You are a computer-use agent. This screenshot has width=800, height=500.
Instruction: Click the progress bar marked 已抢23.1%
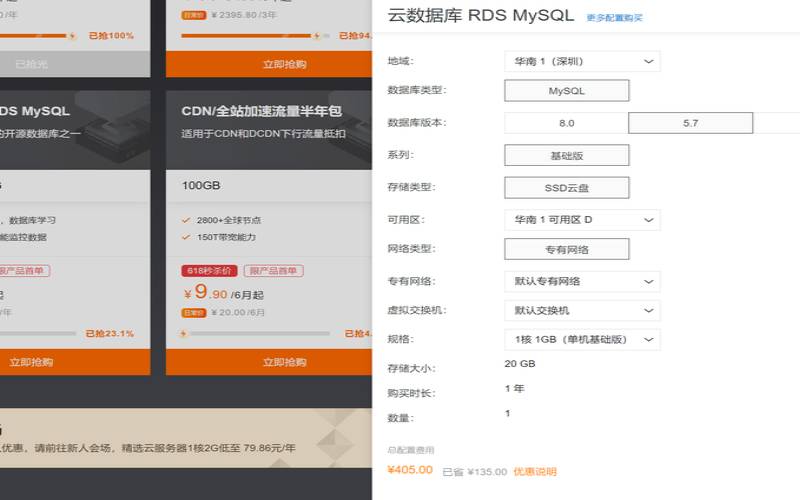pyautogui.click(x=38, y=334)
